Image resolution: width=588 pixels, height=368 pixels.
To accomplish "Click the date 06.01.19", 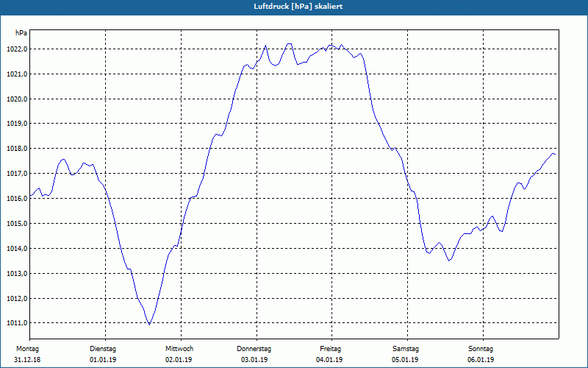I will [x=481, y=360].
